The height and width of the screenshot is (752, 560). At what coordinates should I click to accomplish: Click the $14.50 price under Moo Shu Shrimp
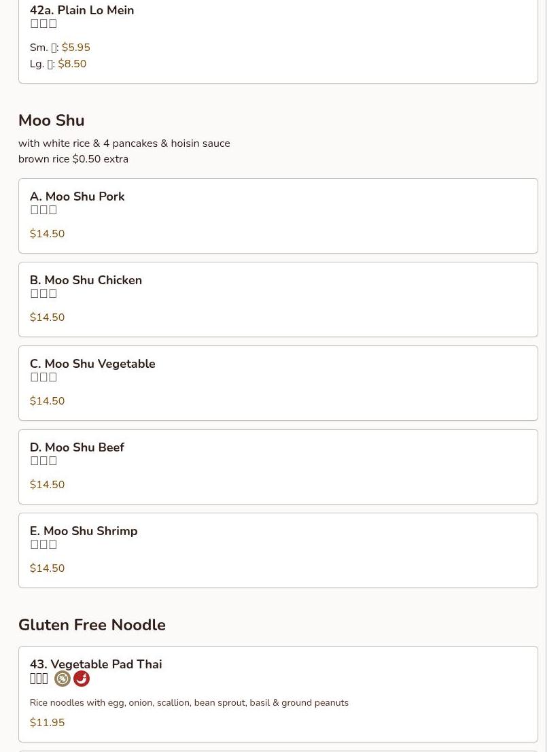pos(47,568)
